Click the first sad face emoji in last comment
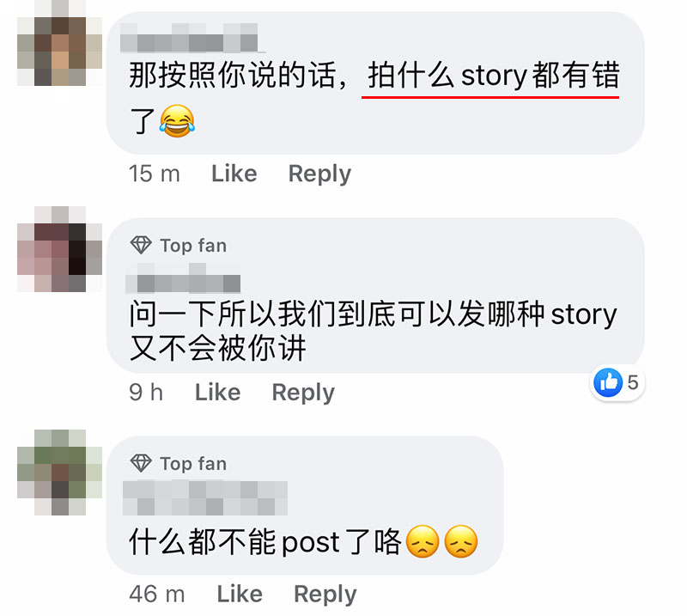 click(x=423, y=541)
